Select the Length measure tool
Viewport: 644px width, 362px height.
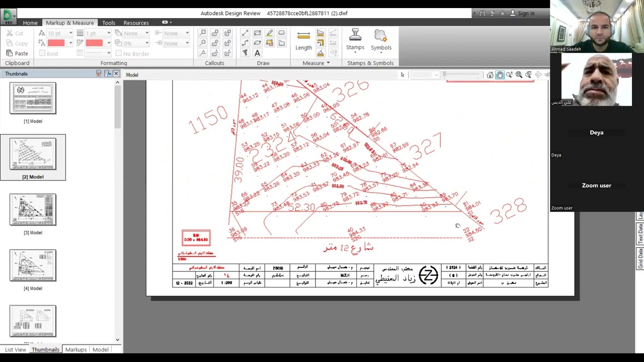click(x=303, y=41)
